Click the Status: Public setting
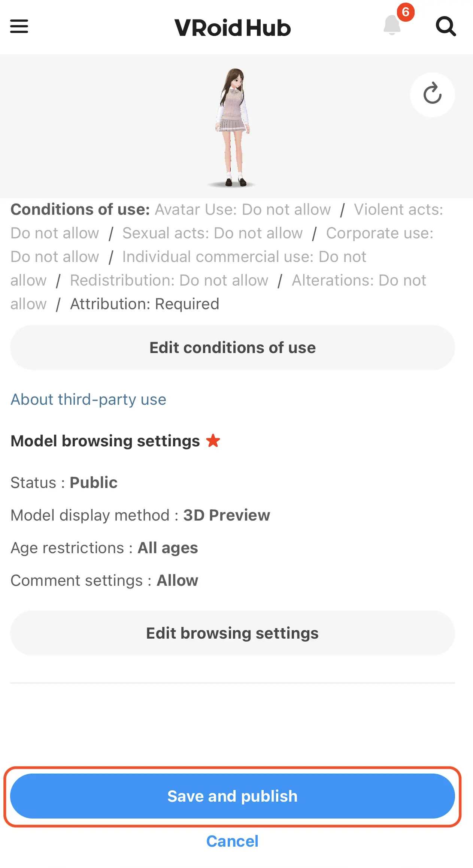 click(64, 482)
